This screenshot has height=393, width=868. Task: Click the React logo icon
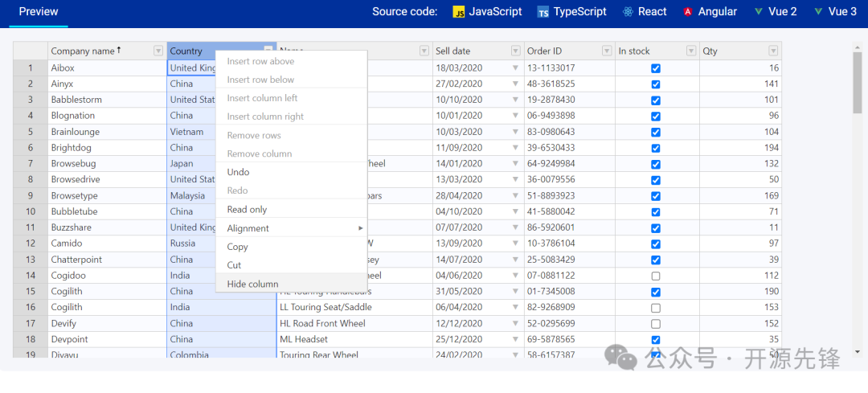[628, 12]
